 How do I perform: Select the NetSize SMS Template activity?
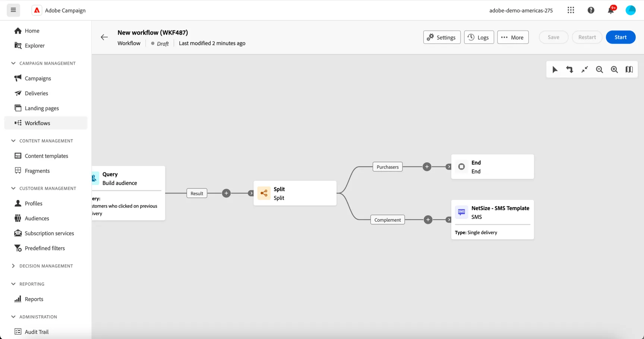click(492, 220)
